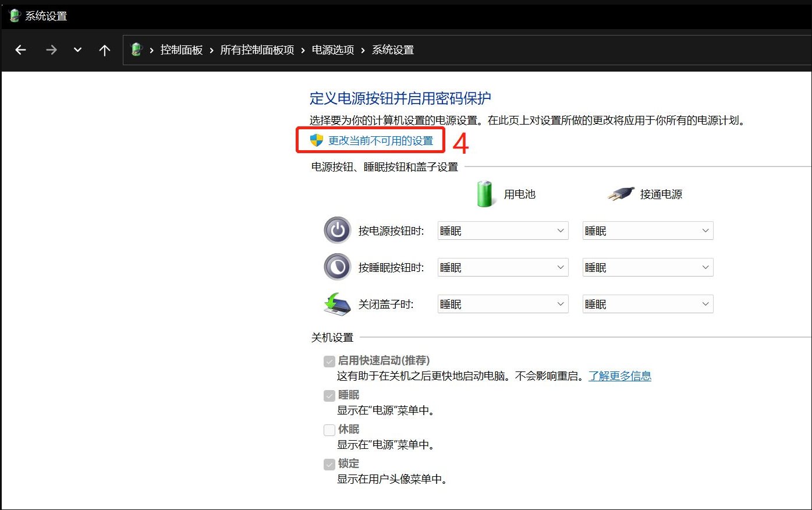Viewport: 812px width, 510px height.
Task: Toggle the 睡眠 checkbox
Action: 329,395
